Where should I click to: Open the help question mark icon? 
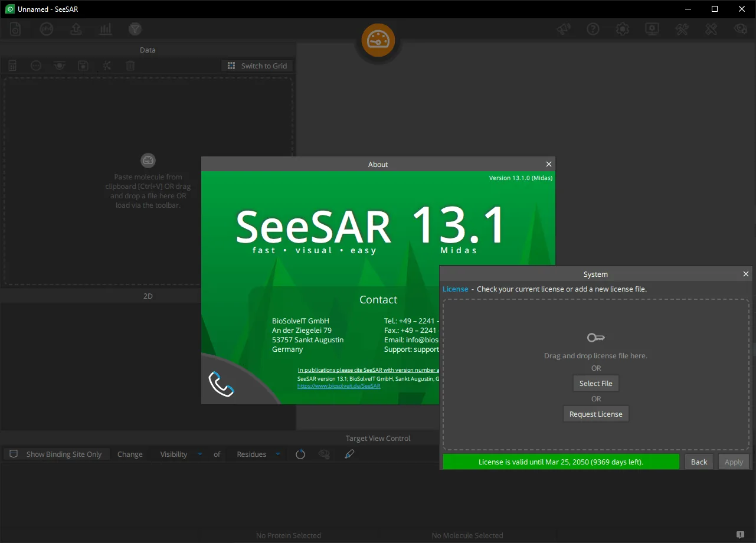pyautogui.click(x=593, y=29)
